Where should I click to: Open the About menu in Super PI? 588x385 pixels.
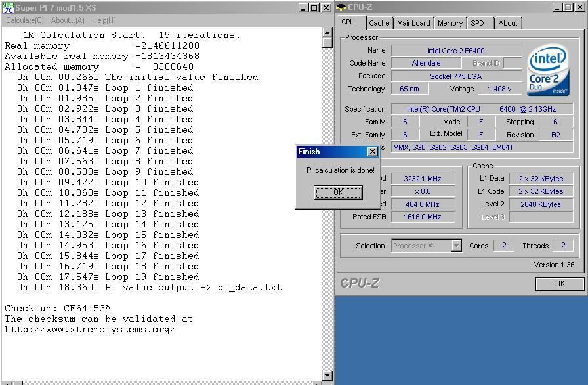click(68, 20)
